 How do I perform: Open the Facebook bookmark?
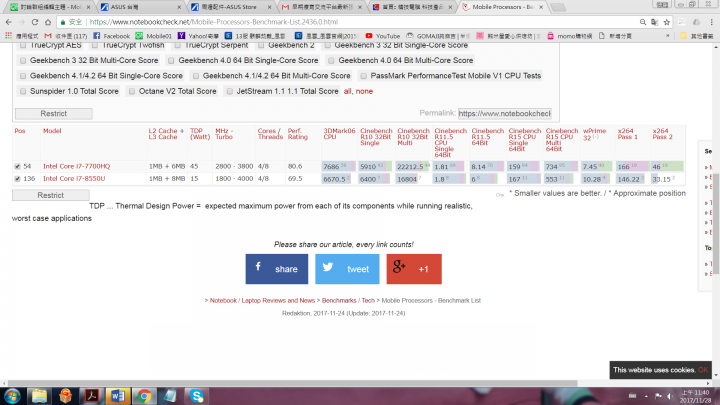pos(112,36)
